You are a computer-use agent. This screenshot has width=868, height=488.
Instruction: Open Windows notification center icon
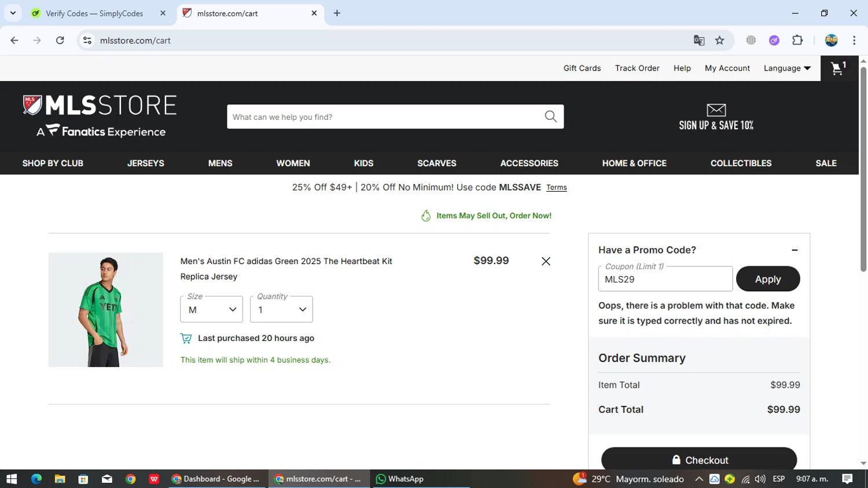coord(848,479)
